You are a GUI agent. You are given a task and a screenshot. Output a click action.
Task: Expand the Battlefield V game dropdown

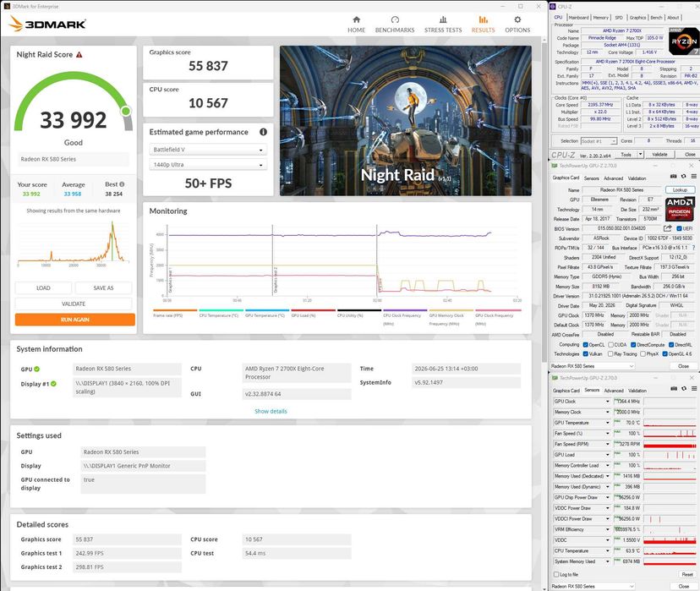click(208, 150)
